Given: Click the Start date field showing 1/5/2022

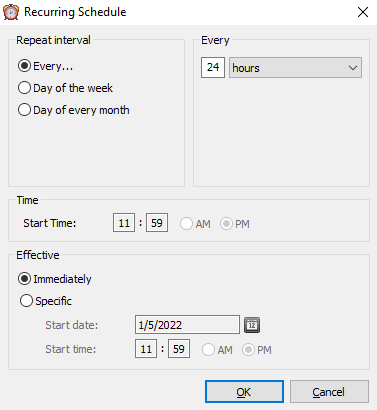Looking at the screenshot, I should click(187, 325).
